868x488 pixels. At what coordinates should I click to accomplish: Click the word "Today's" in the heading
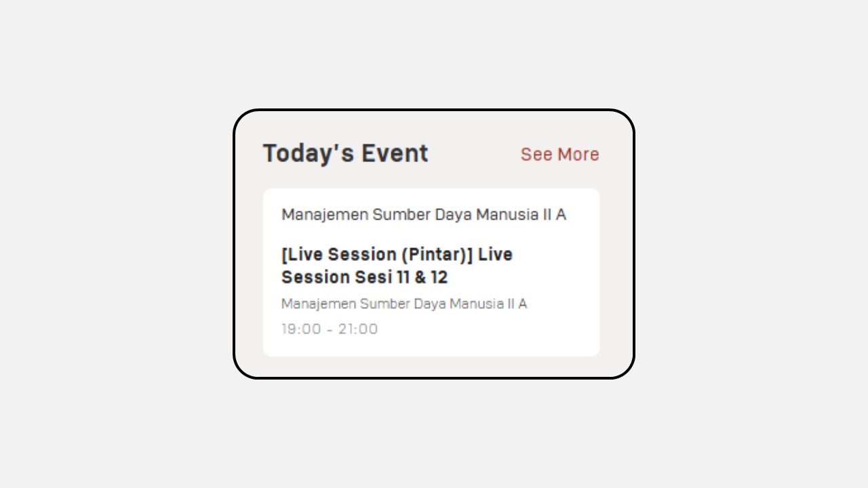(309, 153)
